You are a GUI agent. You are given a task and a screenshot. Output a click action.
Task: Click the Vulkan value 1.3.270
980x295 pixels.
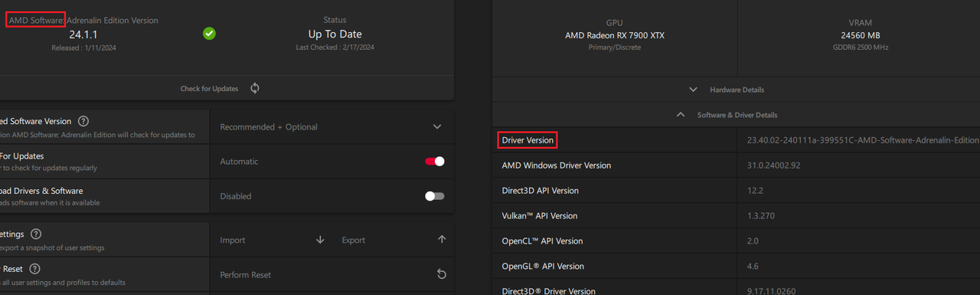tap(760, 216)
